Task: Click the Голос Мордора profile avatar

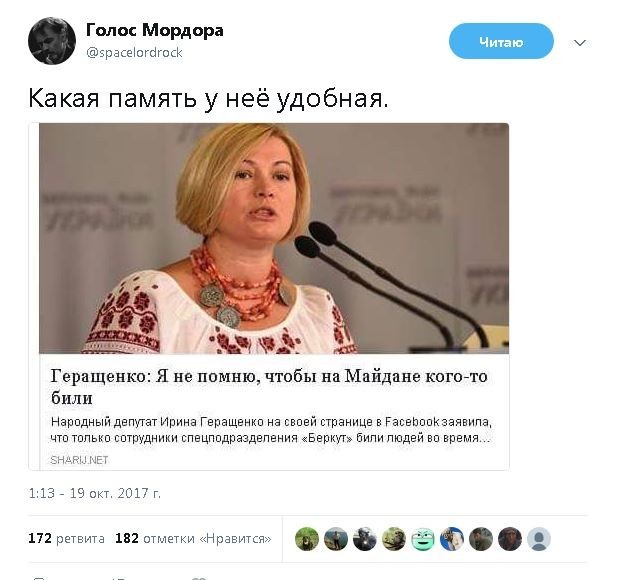Action: 52,41
